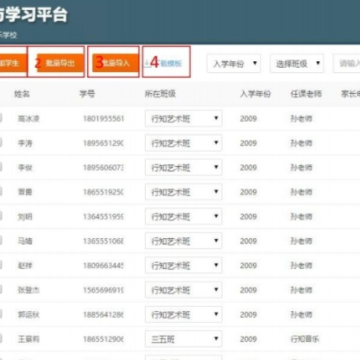Screen dimensions: 360x360
Task: Click the orange 批量导入 import button
Action: (115, 63)
